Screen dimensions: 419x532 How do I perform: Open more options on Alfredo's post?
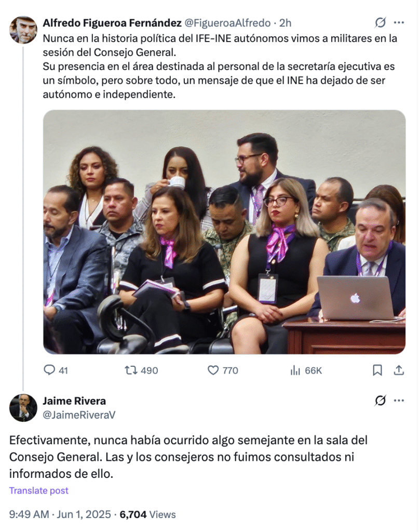pos(399,23)
